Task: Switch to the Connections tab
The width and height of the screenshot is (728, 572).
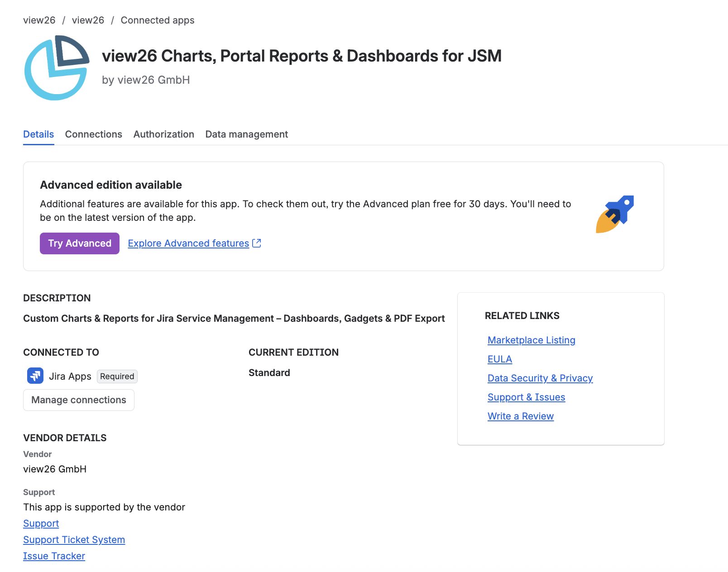Action: click(94, 134)
